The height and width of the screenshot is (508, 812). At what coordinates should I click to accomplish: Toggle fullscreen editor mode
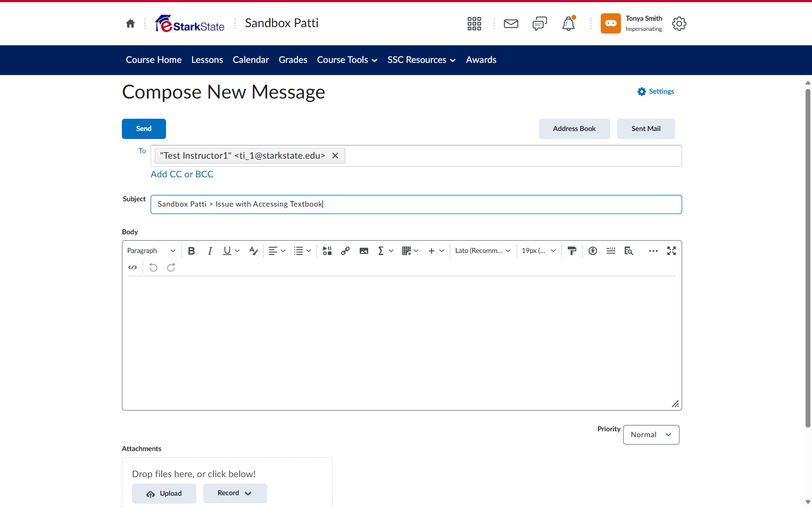click(x=672, y=251)
